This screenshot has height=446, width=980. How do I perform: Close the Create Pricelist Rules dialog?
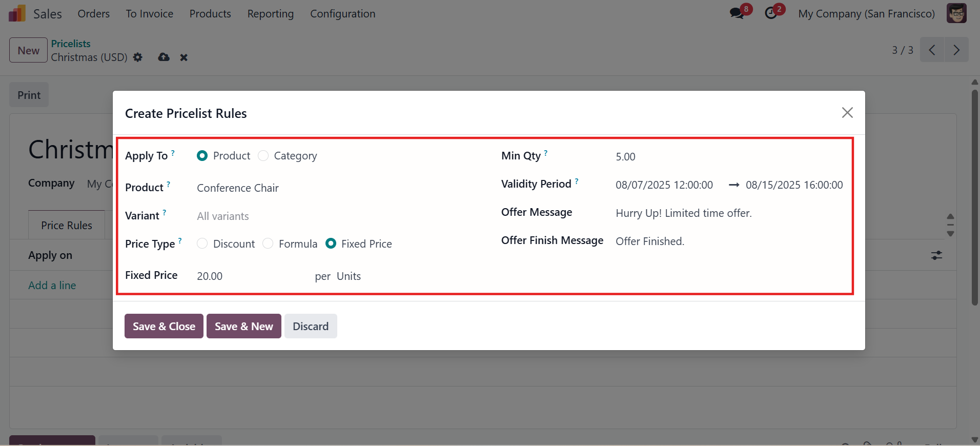coord(847,112)
